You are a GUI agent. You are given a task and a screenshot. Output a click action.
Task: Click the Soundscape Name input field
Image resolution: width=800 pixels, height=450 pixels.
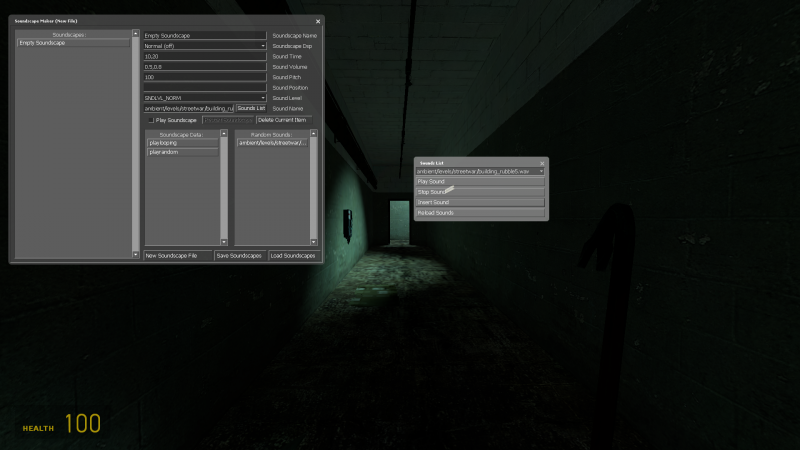205,36
